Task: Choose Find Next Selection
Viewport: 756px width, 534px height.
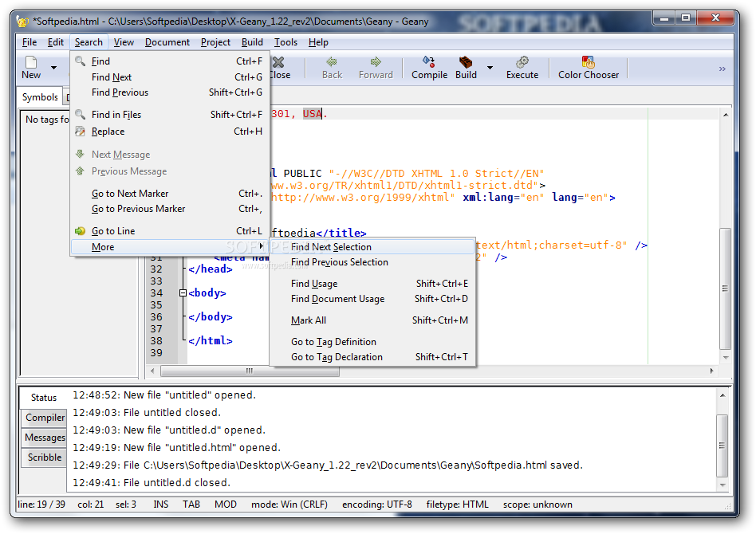Action: pyautogui.click(x=372, y=247)
